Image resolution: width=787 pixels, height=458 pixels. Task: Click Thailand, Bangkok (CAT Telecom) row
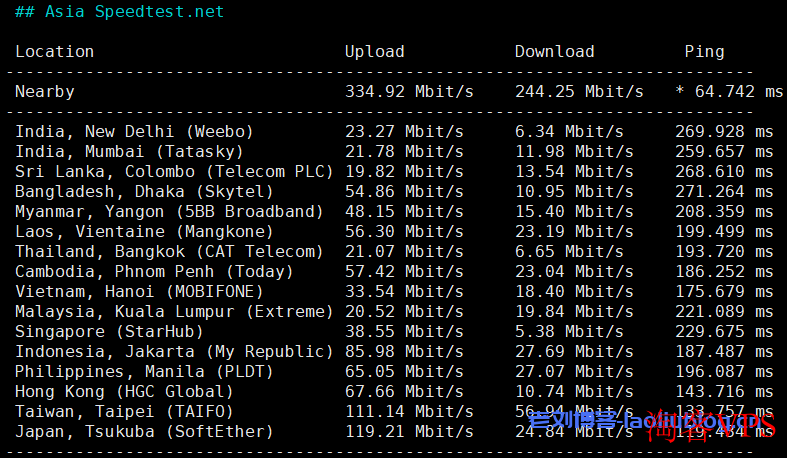[394, 252]
